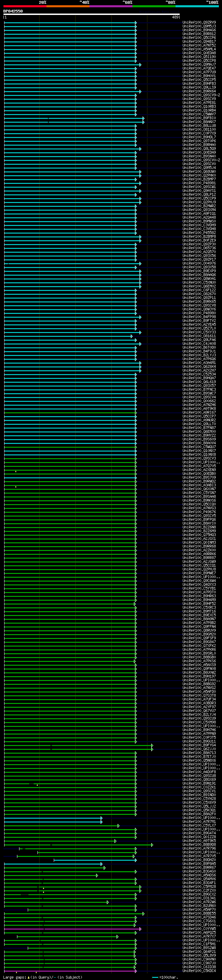Select the UniRef100_A9T9K5 label

pyautogui.click(x=199, y=841)
